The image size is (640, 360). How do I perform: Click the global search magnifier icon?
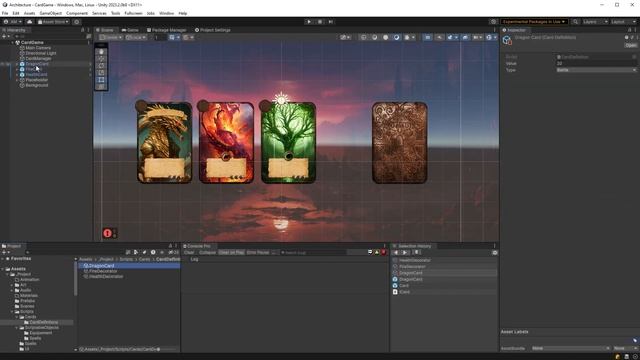tap(576, 22)
